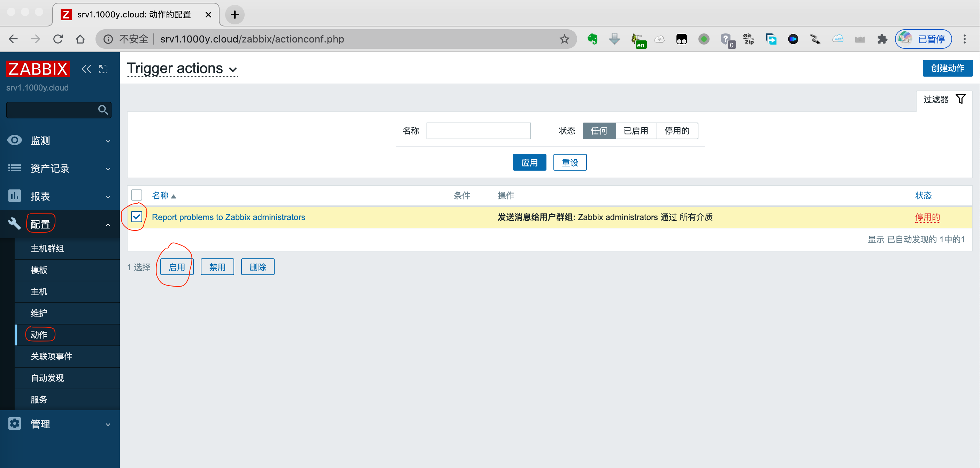
Task: Collapse the 配置 submenu chevron
Action: (x=108, y=224)
